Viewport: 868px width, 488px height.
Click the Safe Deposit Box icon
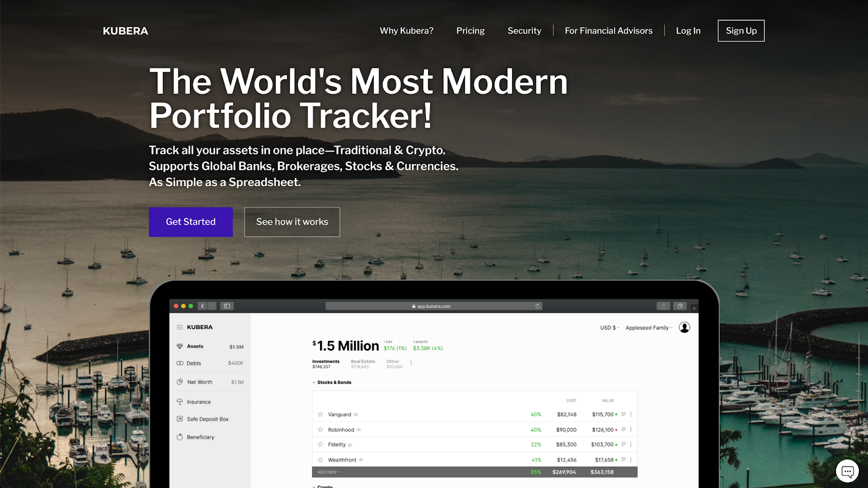180,419
